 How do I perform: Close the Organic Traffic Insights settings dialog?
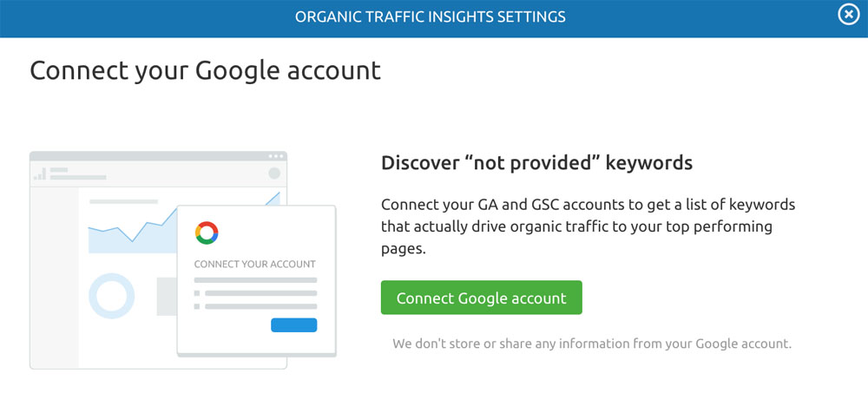[849, 15]
